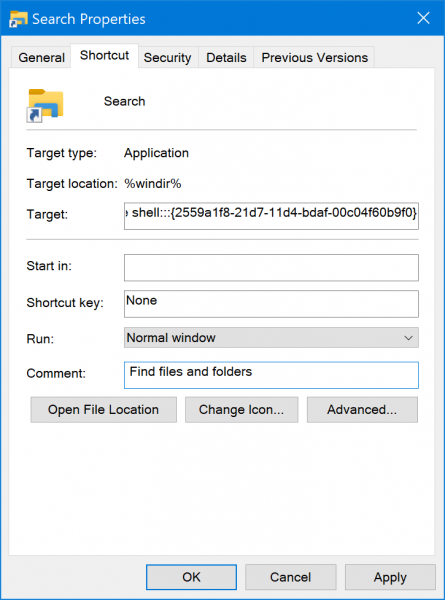Select the Shortcut tab
The width and height of the screenshot is (445, 600).
click(104, 56)
